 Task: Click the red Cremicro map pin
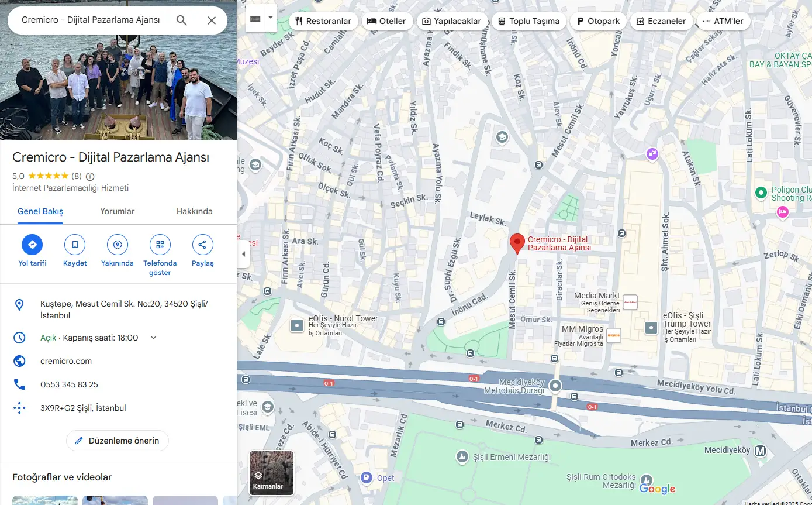click(x=517, y=243)
